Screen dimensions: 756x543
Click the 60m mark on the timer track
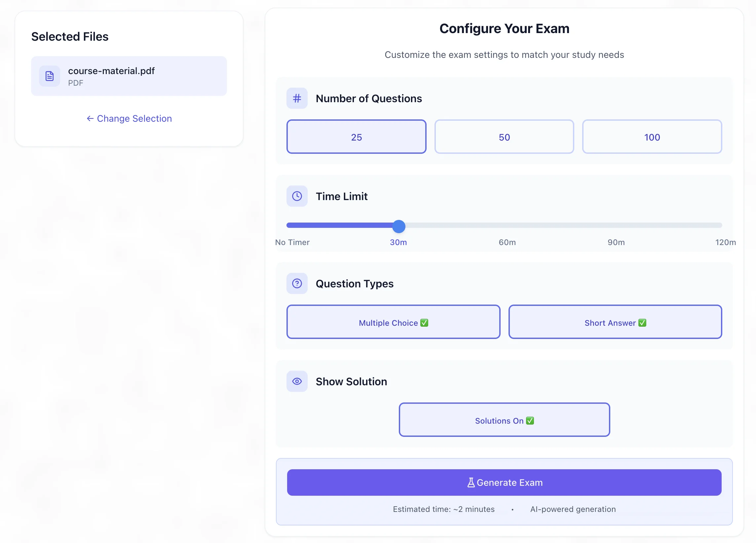507,226
